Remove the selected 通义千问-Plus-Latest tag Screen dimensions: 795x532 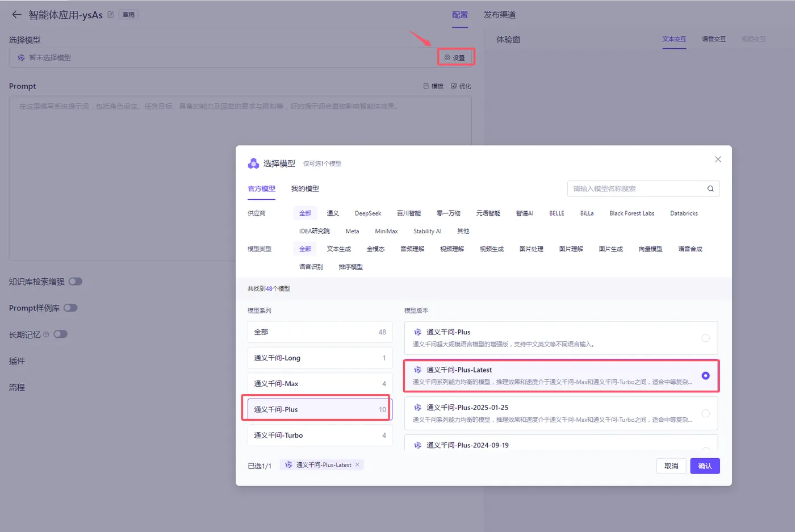pos(357,464)
